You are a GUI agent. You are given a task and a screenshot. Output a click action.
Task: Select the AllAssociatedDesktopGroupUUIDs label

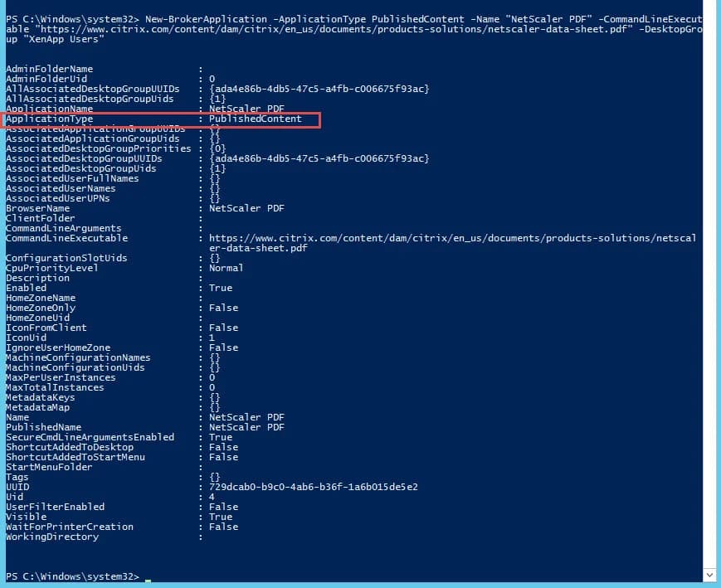click(92, 89)
